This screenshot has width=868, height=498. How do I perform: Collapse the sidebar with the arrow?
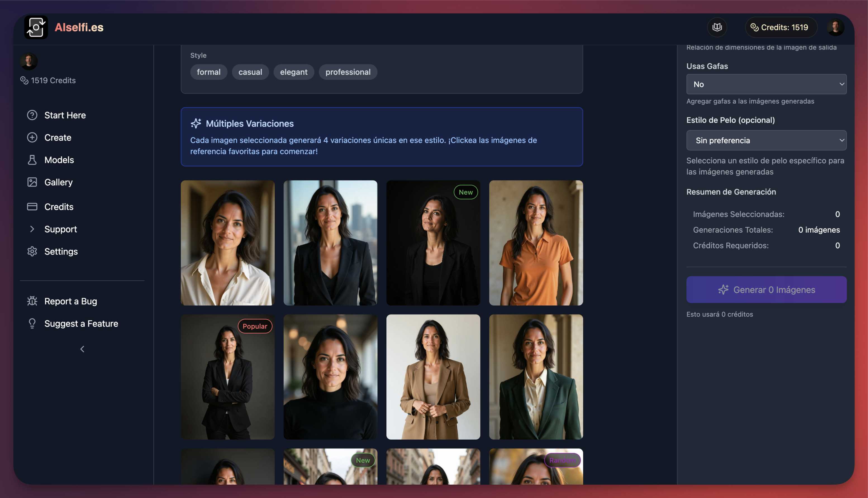[82, 349]
